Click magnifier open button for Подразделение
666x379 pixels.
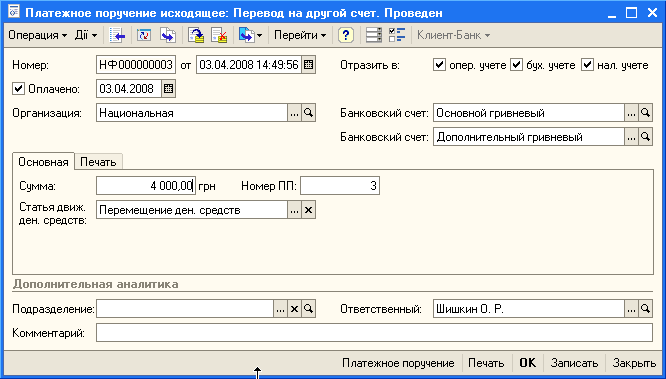309,309
